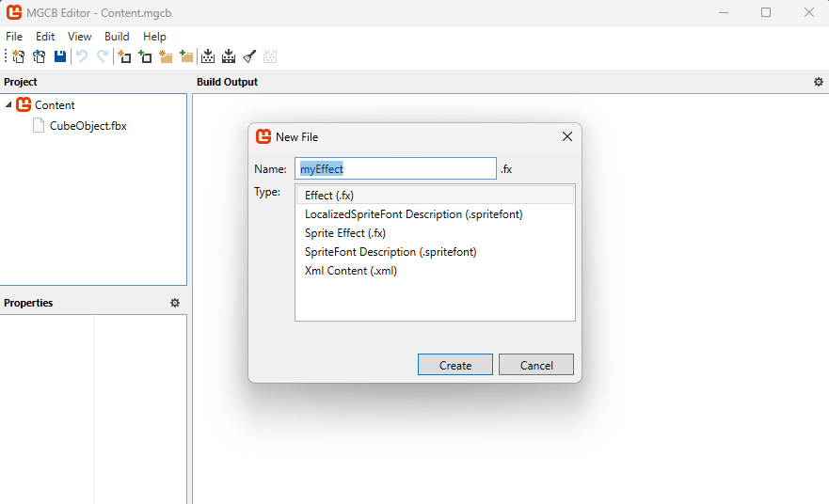Click the toolbar grip handle

[x=6, y=56]
